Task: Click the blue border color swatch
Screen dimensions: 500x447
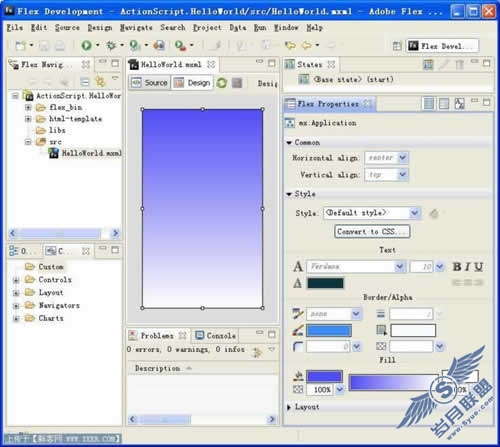Action: tap(329, 331)
